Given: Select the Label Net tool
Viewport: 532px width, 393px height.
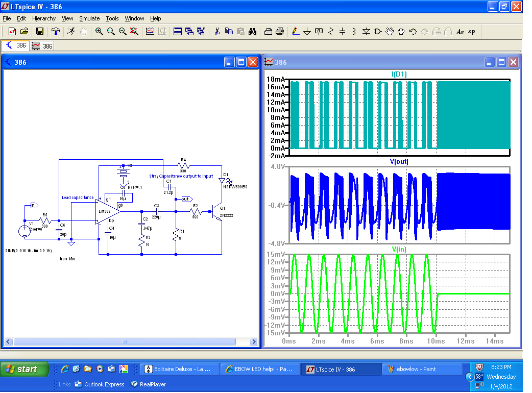Looking at the screenshot, I should click(x=319, y=32).
